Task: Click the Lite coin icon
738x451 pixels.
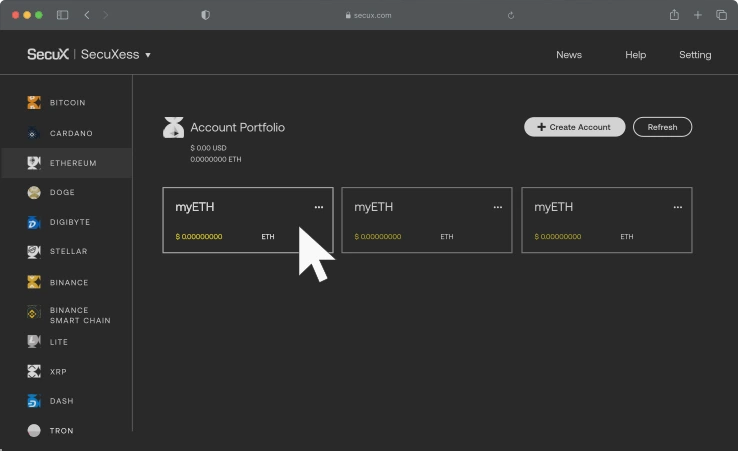Action: point(34,341)
